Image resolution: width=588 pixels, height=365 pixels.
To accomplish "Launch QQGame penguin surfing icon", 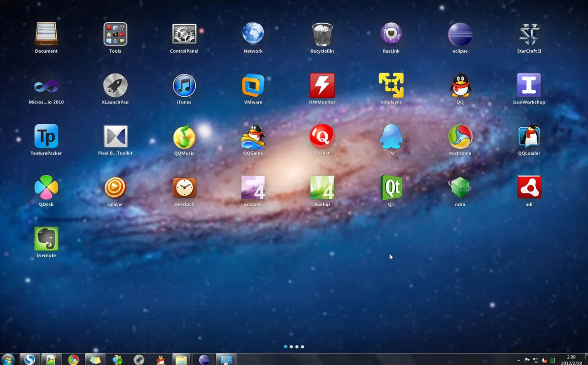I will pos(253,137).
